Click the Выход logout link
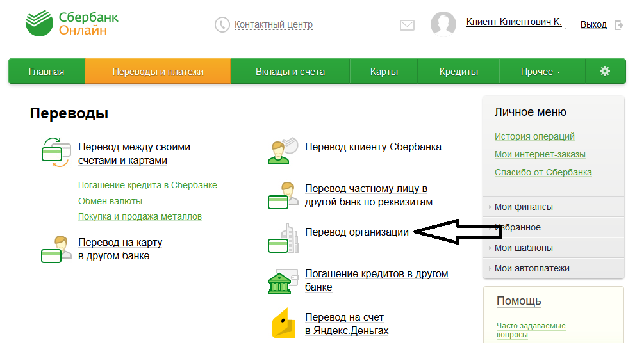 (x=593, y=24)
